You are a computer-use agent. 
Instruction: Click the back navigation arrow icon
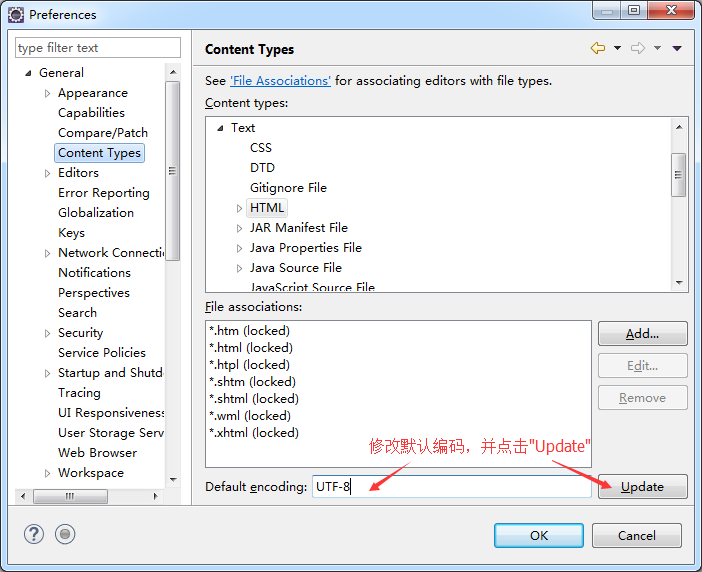click(x=598, y=48)
